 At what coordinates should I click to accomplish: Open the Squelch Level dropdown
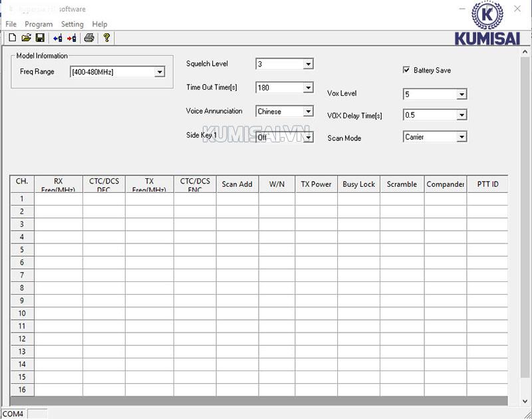click(x=308, y=64)
